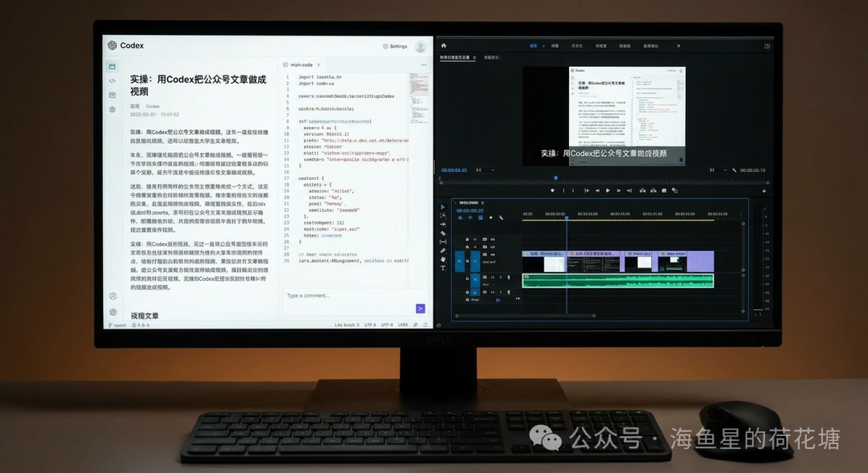Select the timeline sequence tab
Image resolution: width=868 pixels, height=473 pixels.
(x=469, y=203)
